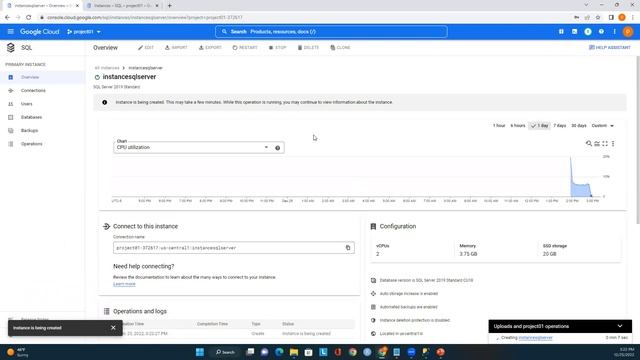The image size is (640, 360).
Task: Select the 6 hours time range
Action: tap(518, 126)
